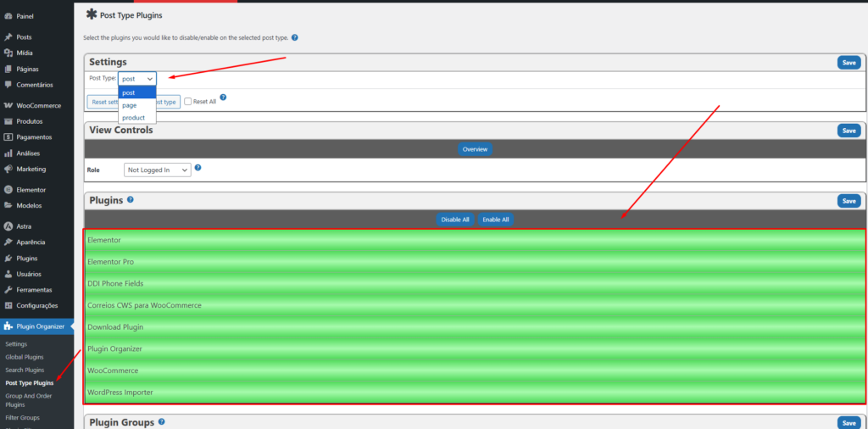Select 'product' in Post Type list
The image size is (868, 429).
coord(137,117)
